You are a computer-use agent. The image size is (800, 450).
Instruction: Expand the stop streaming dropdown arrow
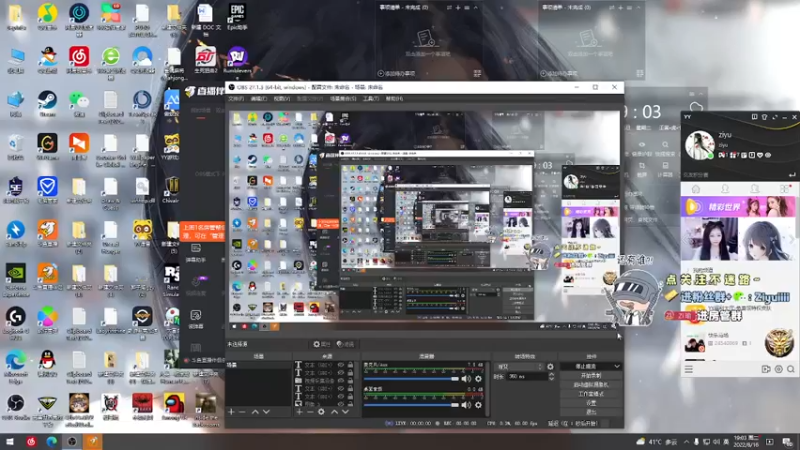click(617, 366)
